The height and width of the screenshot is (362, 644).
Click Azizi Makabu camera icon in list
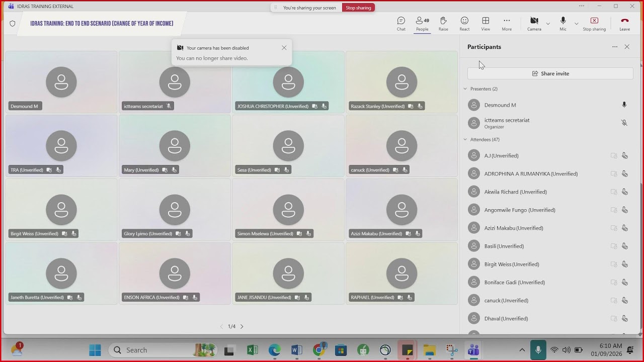click(x=614, y=228)
